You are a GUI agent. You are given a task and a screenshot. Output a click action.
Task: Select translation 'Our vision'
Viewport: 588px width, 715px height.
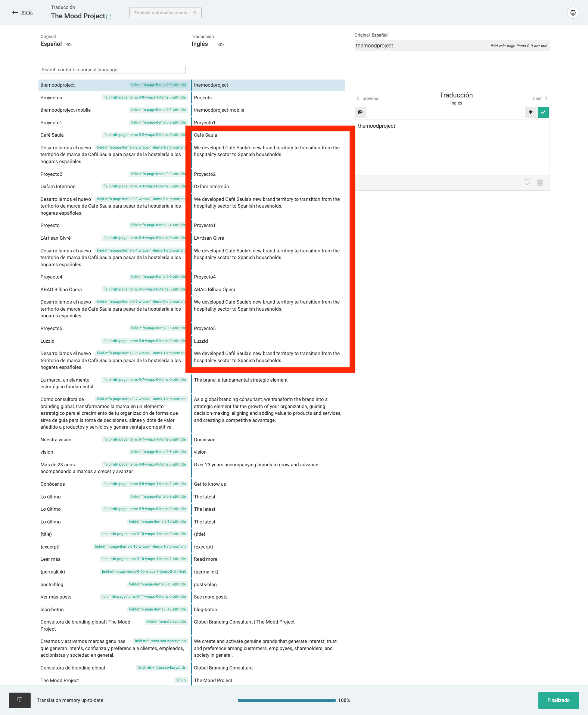[268, 440]
